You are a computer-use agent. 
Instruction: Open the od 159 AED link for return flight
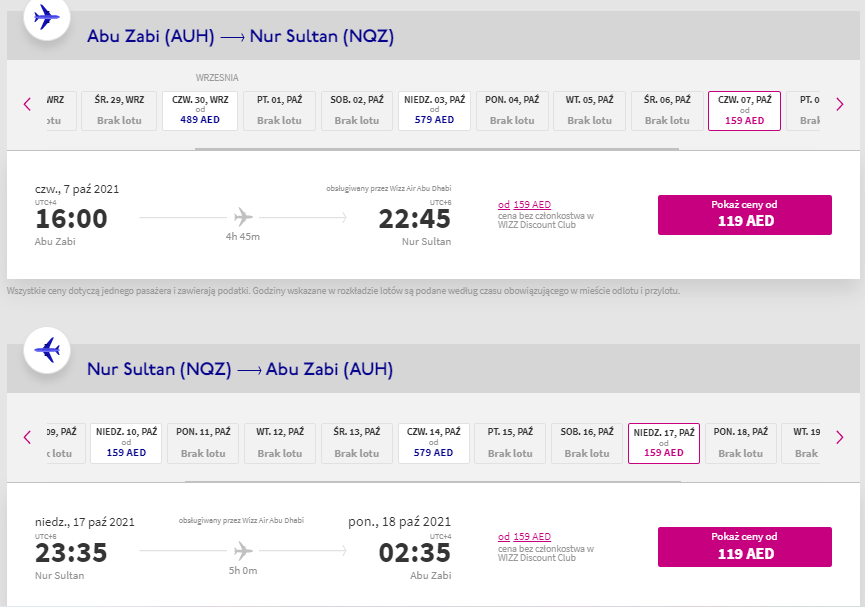click(x=524, y=536)
